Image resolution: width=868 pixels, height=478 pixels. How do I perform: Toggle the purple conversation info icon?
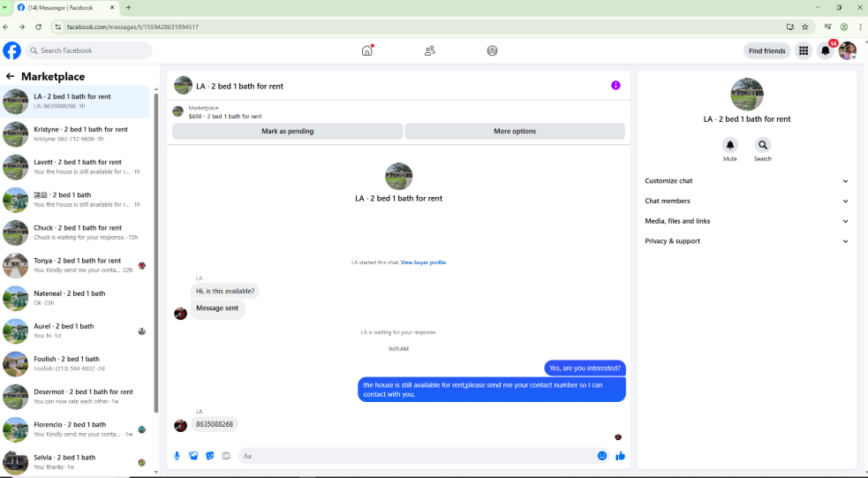click(x=615, y=86)
